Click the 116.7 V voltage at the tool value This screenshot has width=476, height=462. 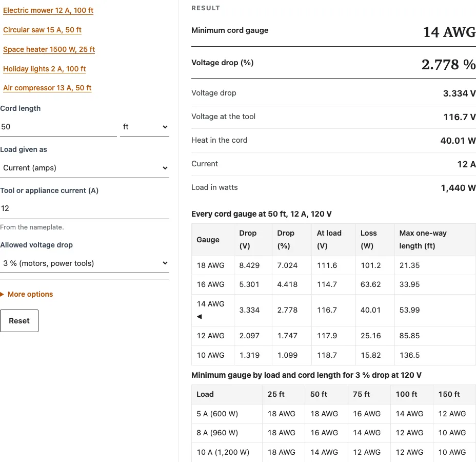pyautogui.click(x=460, y=117)
